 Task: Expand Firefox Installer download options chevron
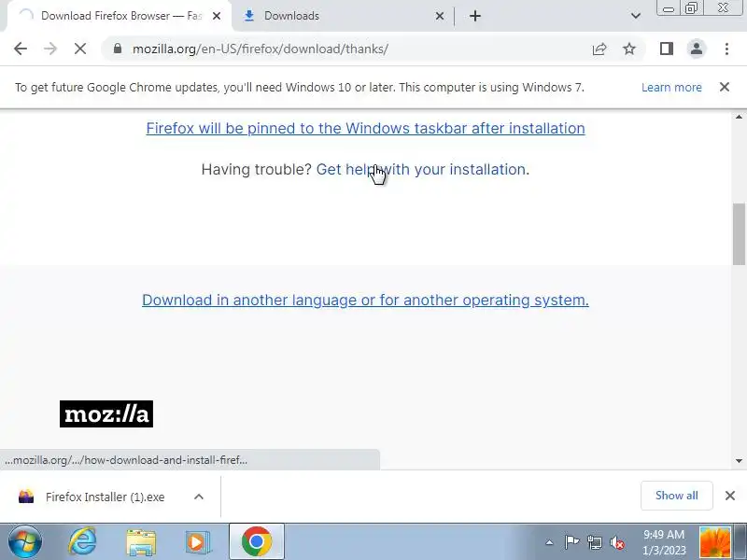[x=199, y=497]
